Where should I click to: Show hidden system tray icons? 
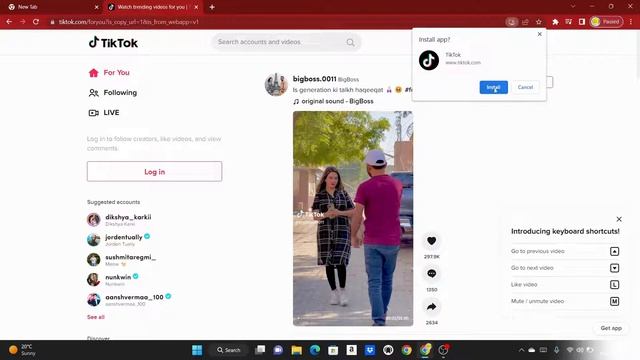coord(521,350)
